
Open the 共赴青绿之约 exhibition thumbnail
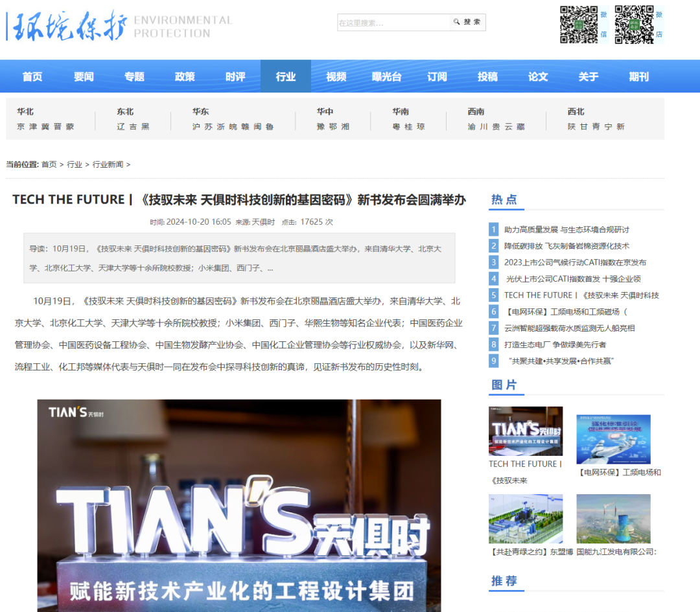pos(525,519)
